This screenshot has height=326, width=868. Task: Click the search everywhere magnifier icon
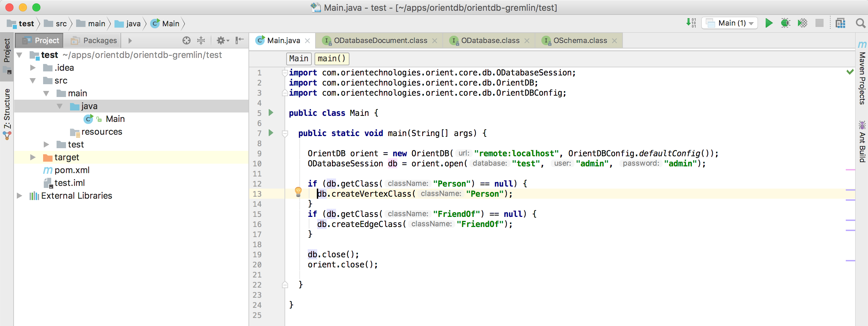[860, 23]
